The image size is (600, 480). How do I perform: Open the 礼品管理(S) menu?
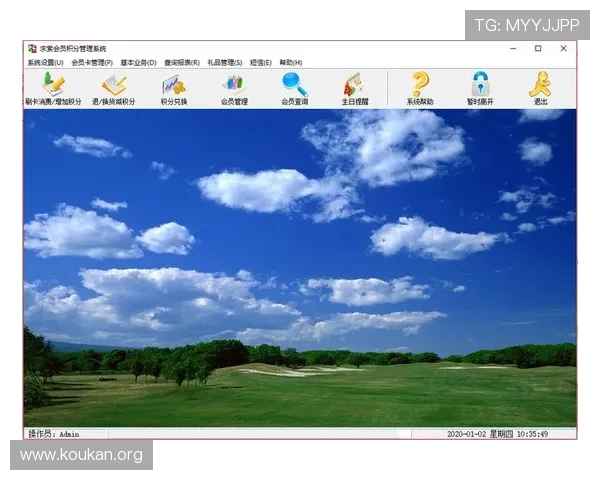coord(225,62)
